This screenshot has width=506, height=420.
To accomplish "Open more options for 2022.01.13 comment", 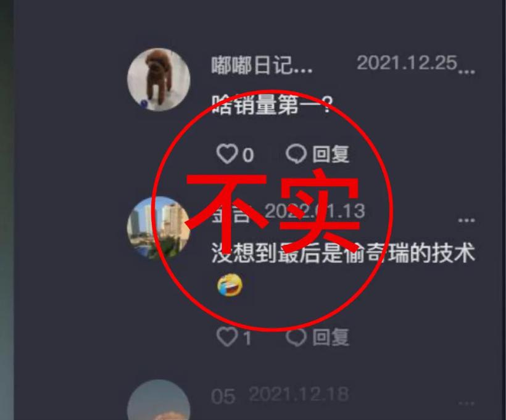I will (x=467, y=220).
